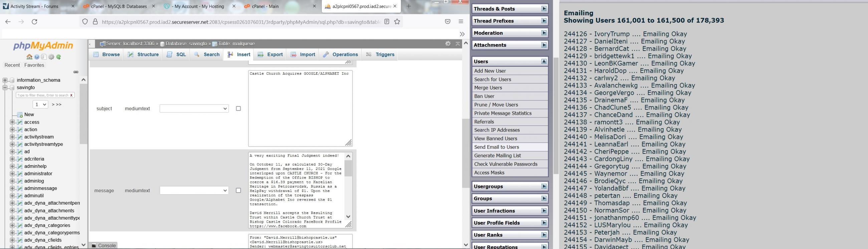Click the Console button
Screen dimensions: 868x249
tap(104, 245)
